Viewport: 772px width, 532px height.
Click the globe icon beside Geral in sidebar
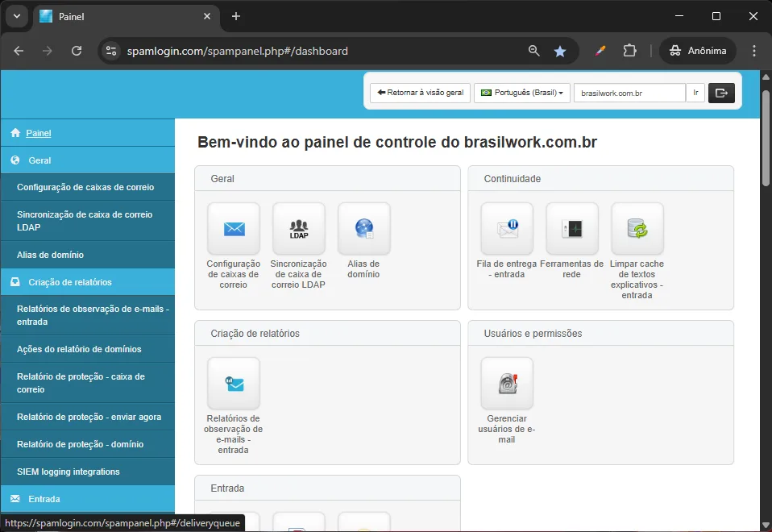coord(15,160)
